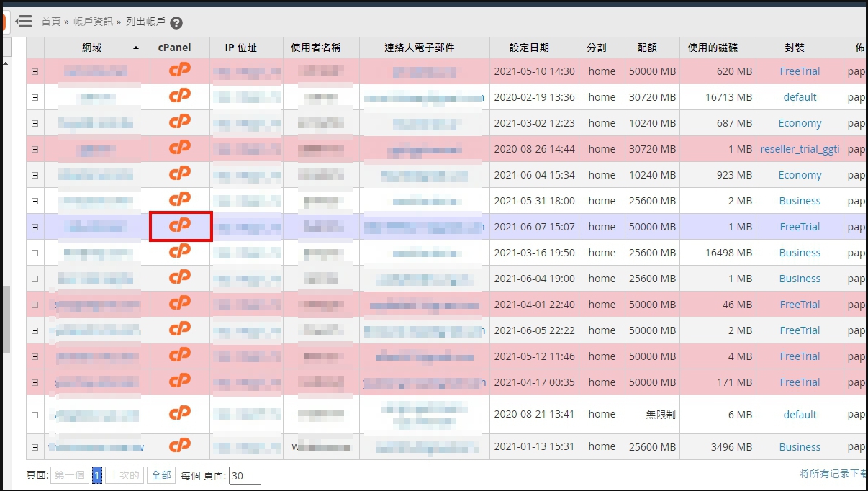
Task: Open cPanel for the 2021-05-10 14:30 account
Action: tap(180, 71)
